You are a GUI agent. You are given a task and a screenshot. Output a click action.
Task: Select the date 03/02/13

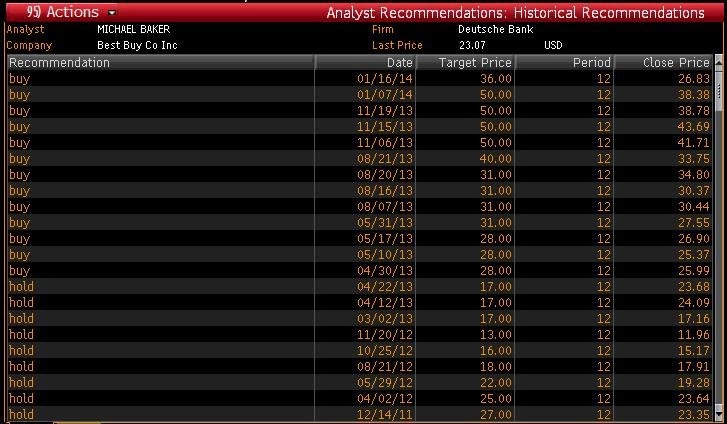tap(385, 319)
